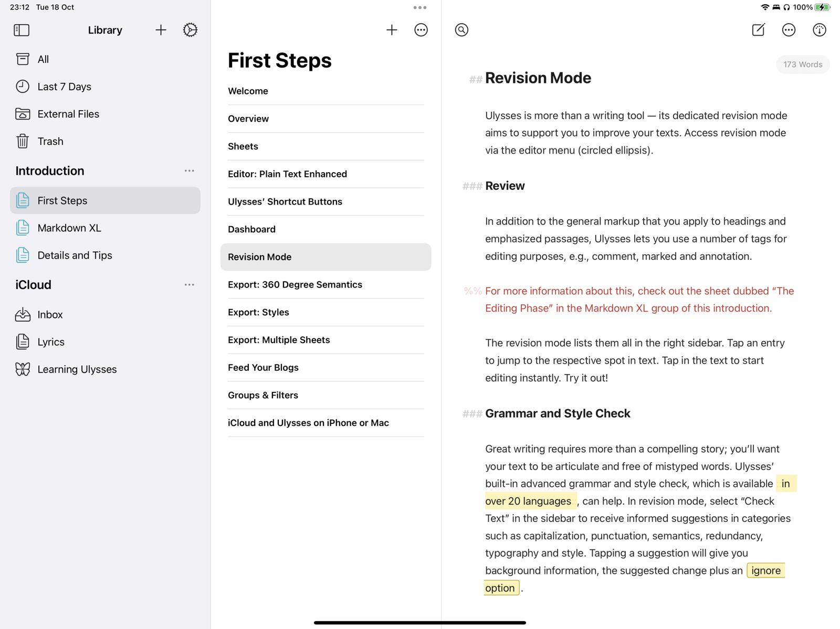This screenshot has height=629, width=840.
Task: Open the Welcome sheet
Action: [x=326, y=91]
